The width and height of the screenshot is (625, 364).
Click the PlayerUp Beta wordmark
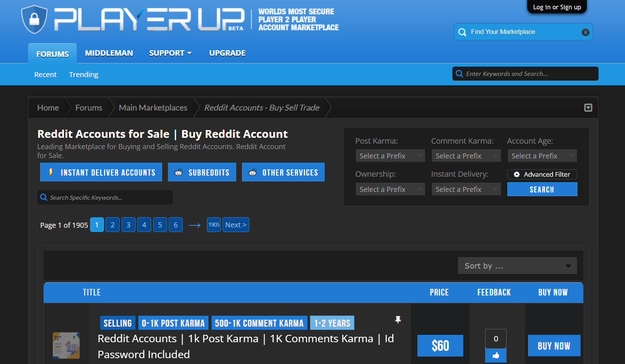pos(149,19)
